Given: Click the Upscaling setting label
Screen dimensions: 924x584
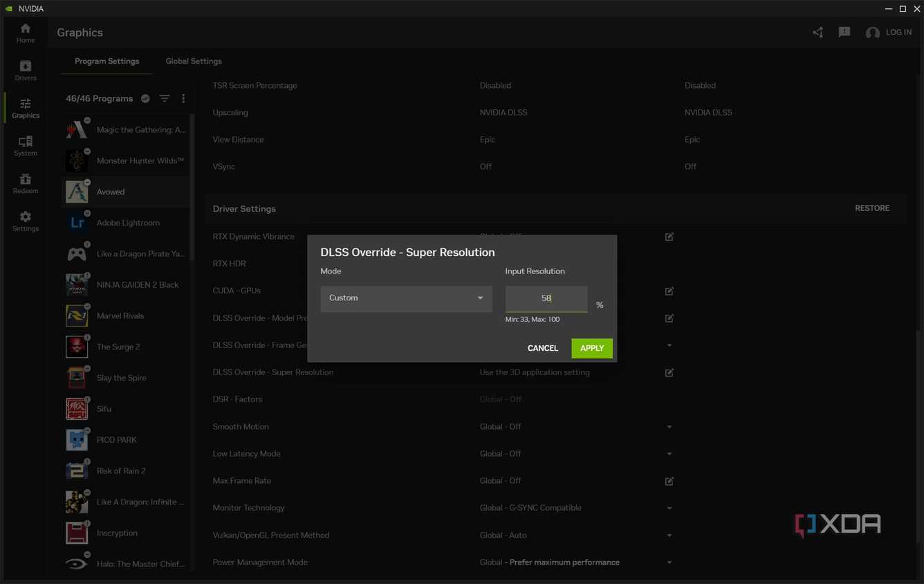Looking at the screenshot, I should pos(230,113).
